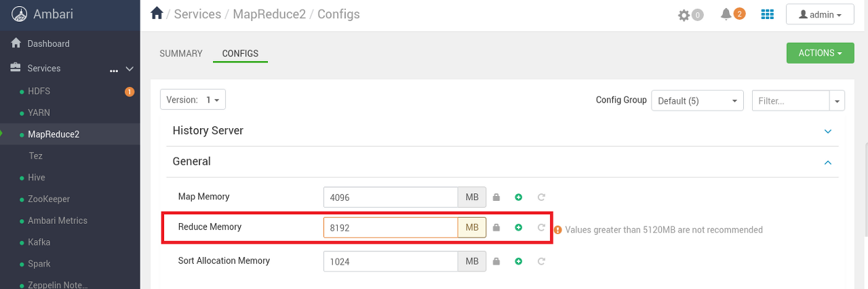Screen dimensions: 868x289
Task: Click undo arrow for Reduce Memory
Action: (541, 228)
